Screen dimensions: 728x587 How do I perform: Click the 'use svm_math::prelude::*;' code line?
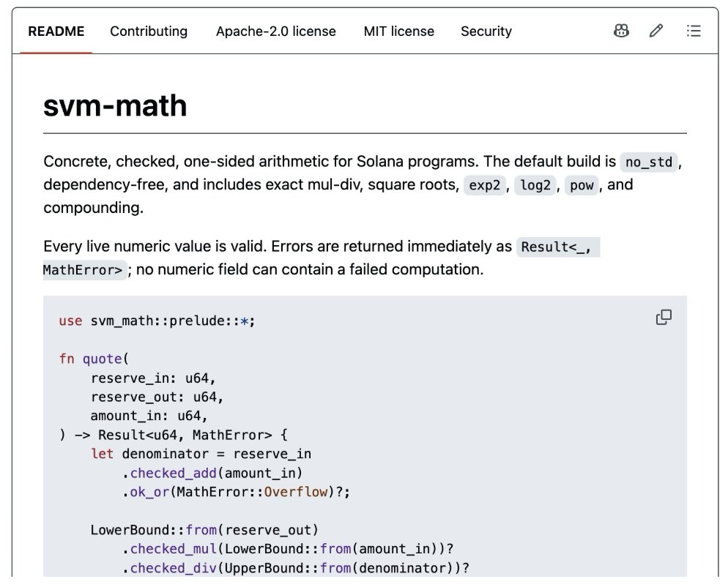(x=157, y=321)
